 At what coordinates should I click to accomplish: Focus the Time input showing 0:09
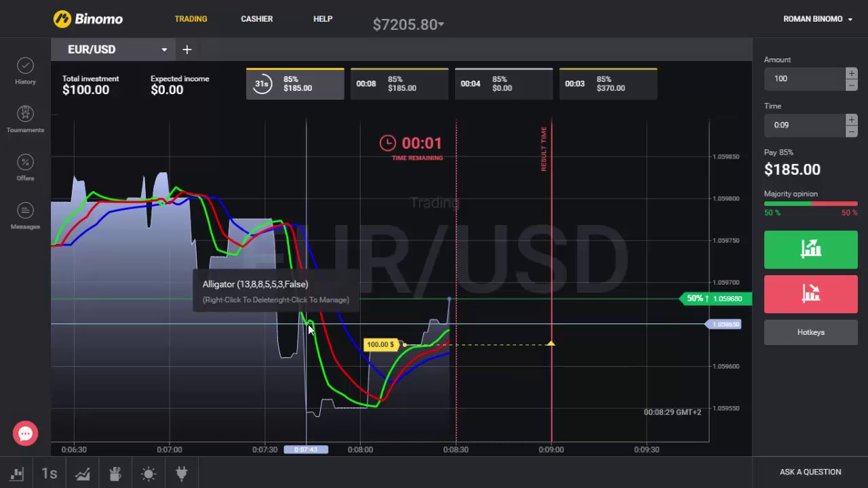(804, 125)
